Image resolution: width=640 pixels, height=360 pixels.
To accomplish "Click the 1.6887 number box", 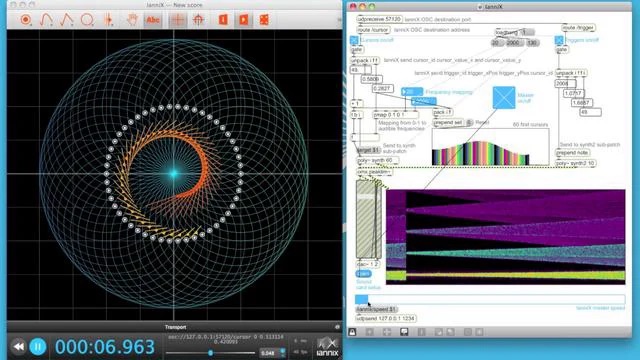I will (582, 102).
